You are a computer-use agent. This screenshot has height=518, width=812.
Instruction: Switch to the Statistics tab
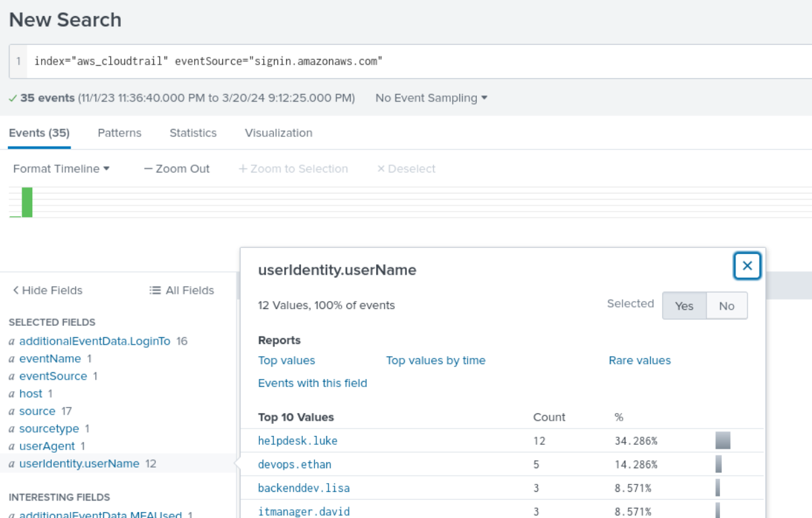(193, 132)
